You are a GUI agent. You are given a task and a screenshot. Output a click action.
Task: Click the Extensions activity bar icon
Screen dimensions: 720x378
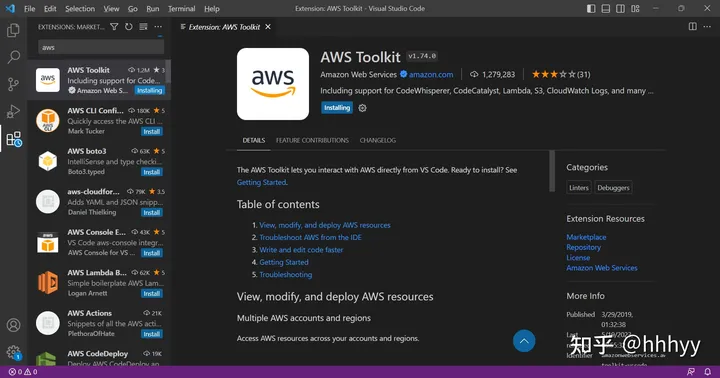coord(14,139)
